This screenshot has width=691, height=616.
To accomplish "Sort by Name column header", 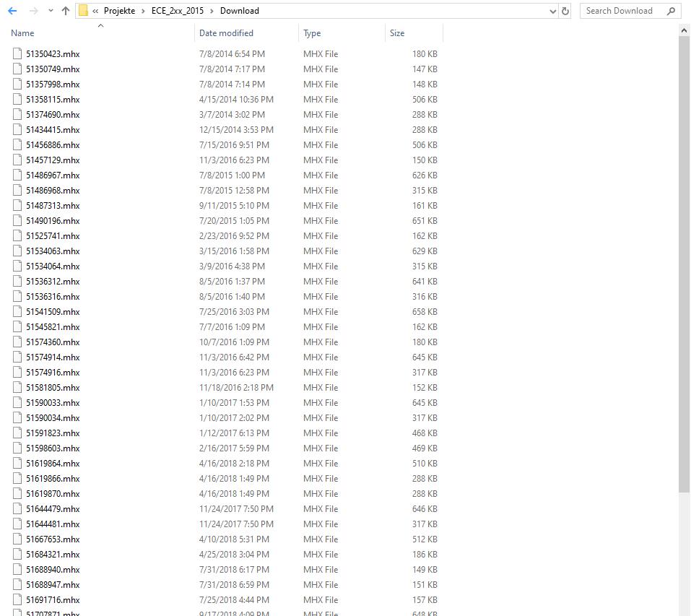I will pyautogui.click(x=22, y=33).
